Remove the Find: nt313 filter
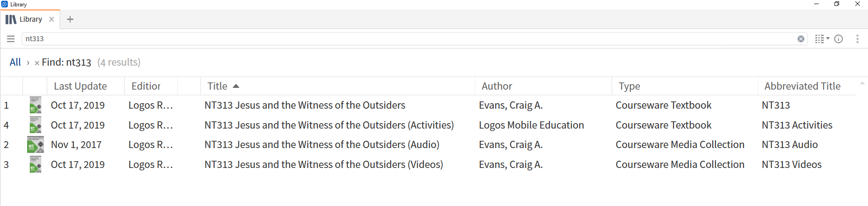This screenshot has height=206, width=868. pyautogui.click(x=37, y=63)
